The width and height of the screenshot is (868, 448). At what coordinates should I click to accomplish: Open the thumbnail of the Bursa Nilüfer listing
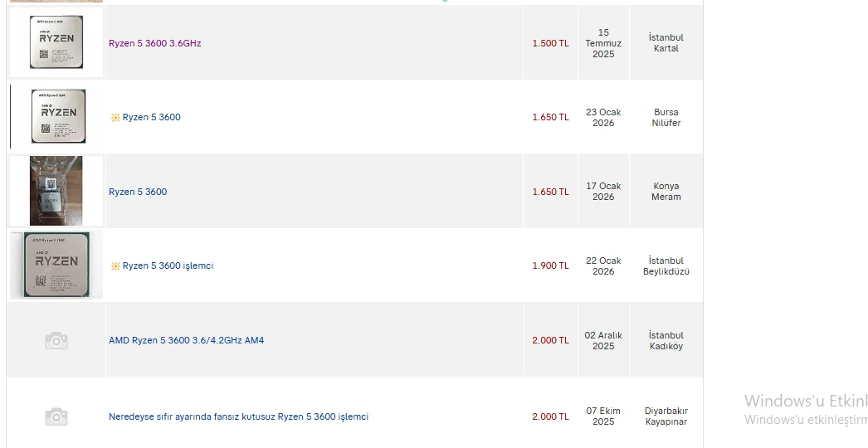57,117
